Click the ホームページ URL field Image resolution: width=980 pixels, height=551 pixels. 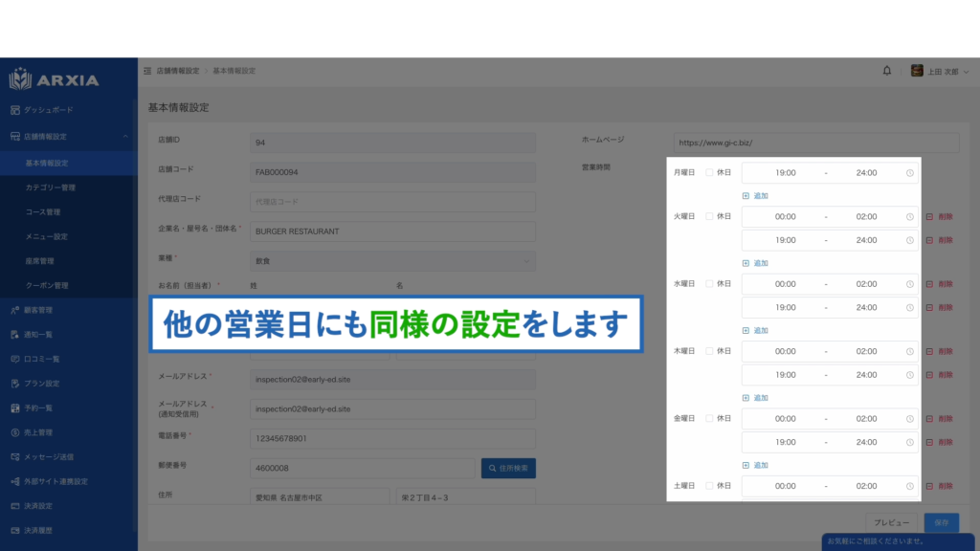pyautogui.click(x=816, y=143)
